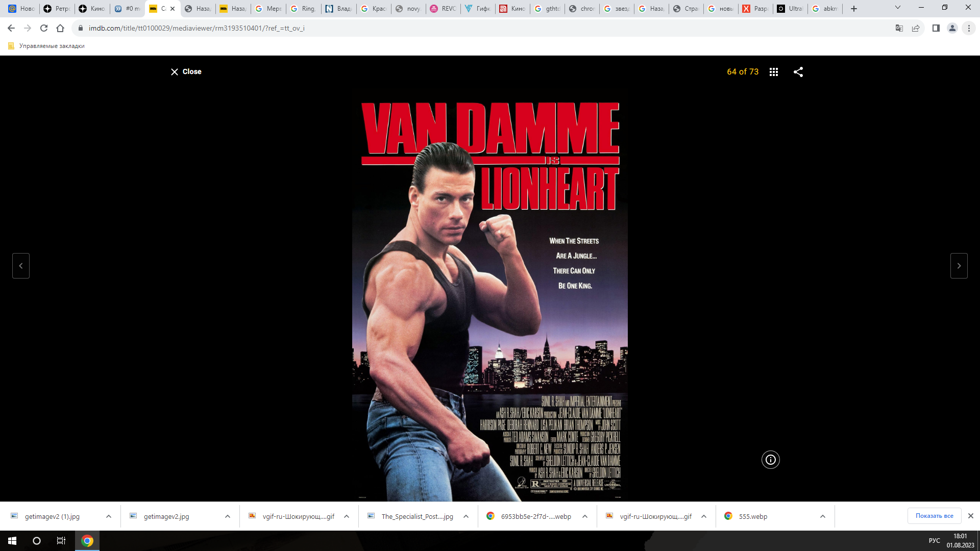Toggle the browser side panel
980x551 pixels.
click(x=936, y=28)
